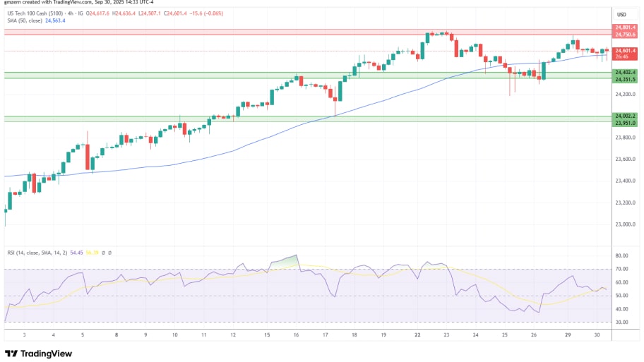Click the TradingView logo icon
The width and height of the screenshot is (644, 362).
pyautogui.click(x=11, y=353)
